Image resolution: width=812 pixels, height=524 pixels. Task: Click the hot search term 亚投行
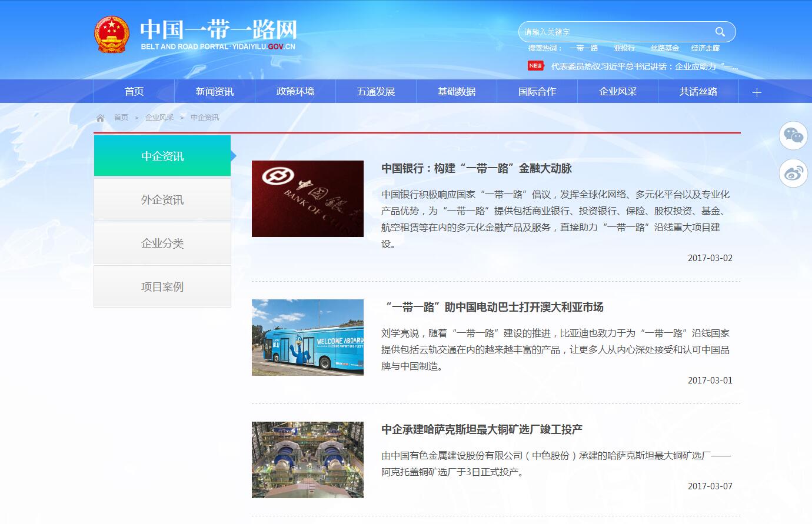pyautogui.click(x=624, y=48)
